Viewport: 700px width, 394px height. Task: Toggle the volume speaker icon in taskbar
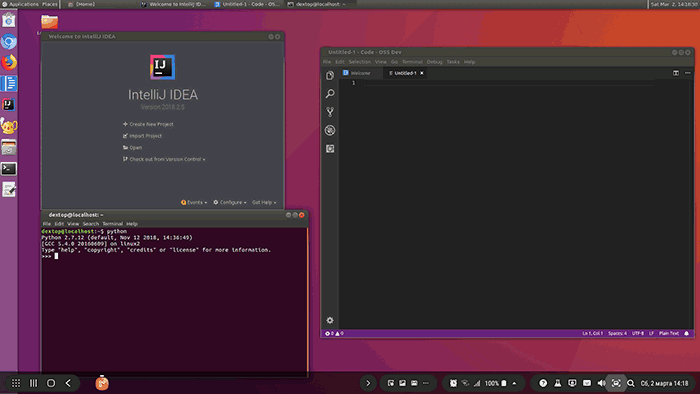[x=601, y=383]
